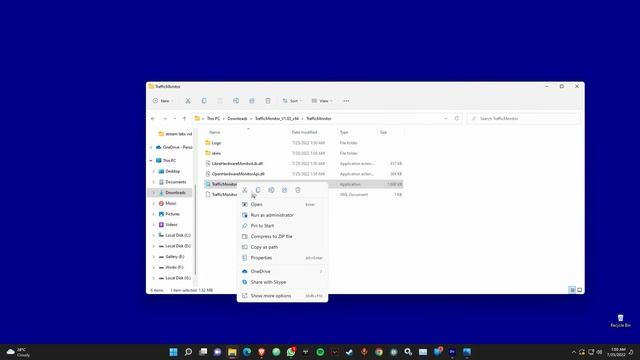Select the Logs folder row
Image resolution: width=640 pixels, height=360 pixels.
tap(304, 143)
